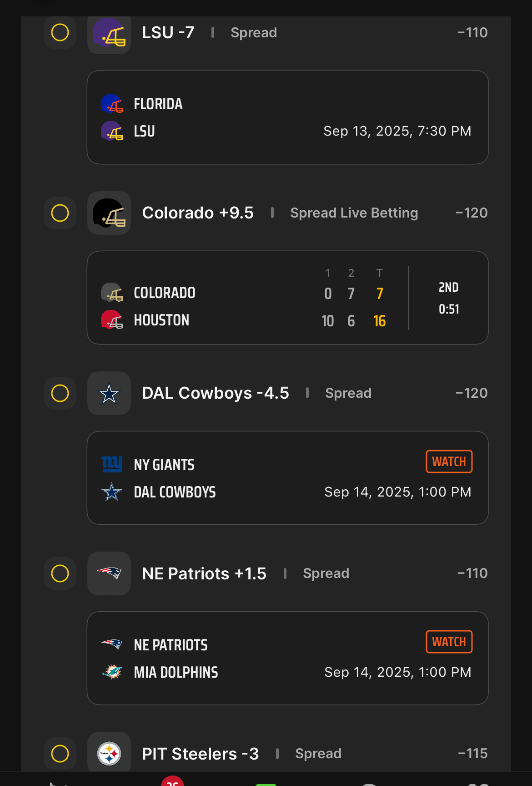Watch the Patriots vs Dolphins game
532x786 pixels.
tap(449, 642)
